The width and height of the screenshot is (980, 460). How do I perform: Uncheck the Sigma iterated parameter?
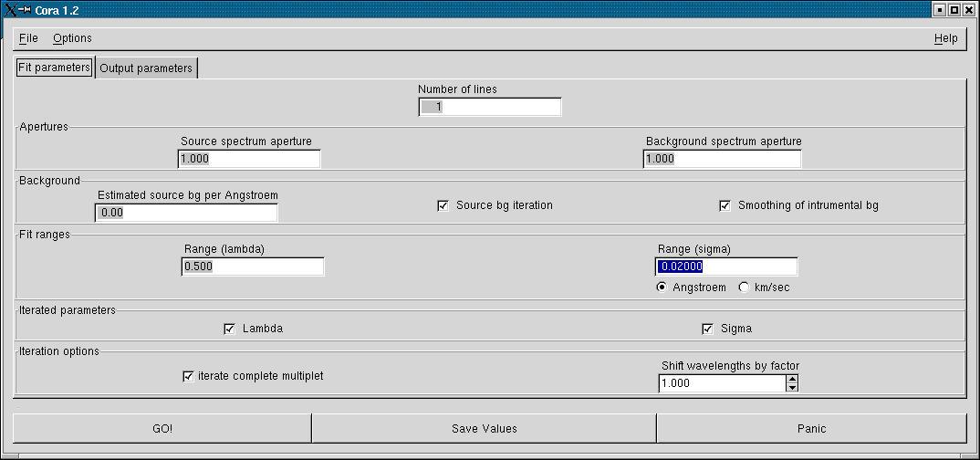tap(708, 329)
